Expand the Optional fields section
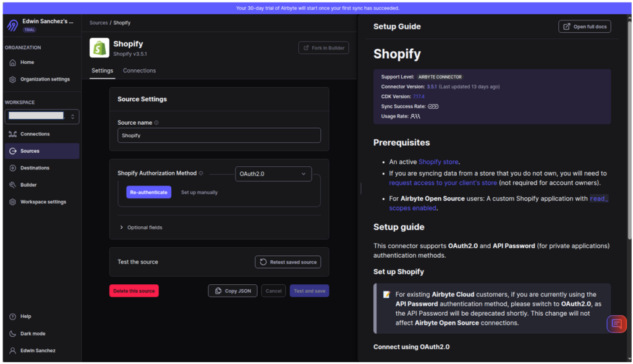This screenshot has width=633, height=364. (141, 227)
